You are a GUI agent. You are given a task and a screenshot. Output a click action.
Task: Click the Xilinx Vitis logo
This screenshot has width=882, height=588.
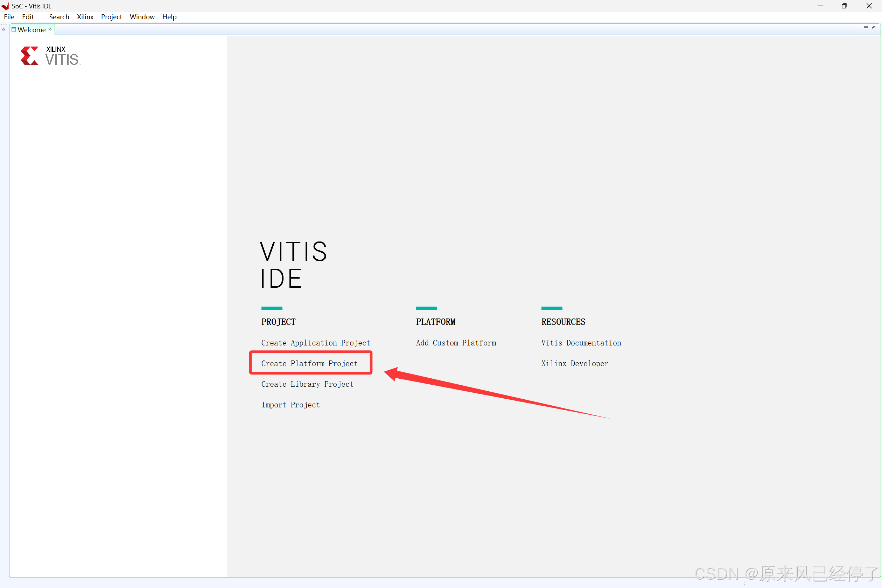pyautogui.click(x=51, y=56)
